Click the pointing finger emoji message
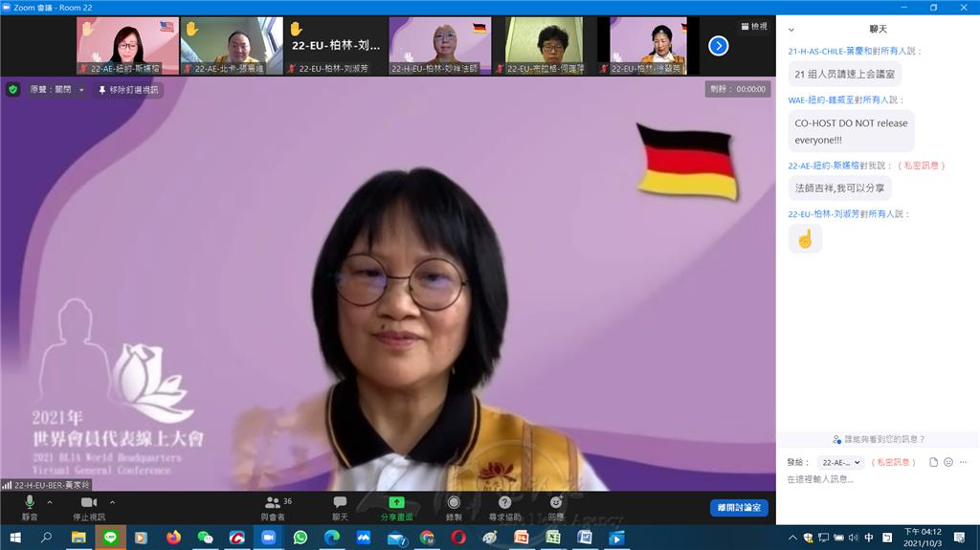 pyautogui.click(x=805, y=239)
